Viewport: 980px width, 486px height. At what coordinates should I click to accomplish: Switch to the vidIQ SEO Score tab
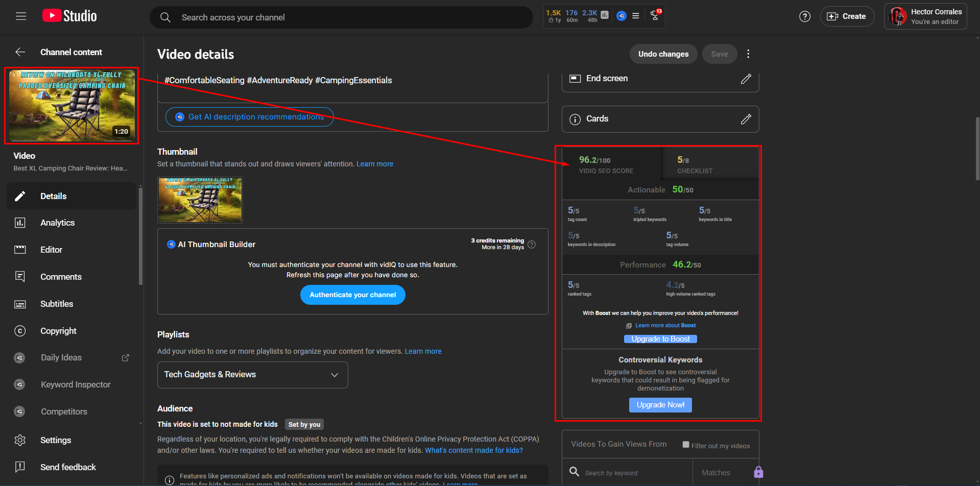point(611,164)
